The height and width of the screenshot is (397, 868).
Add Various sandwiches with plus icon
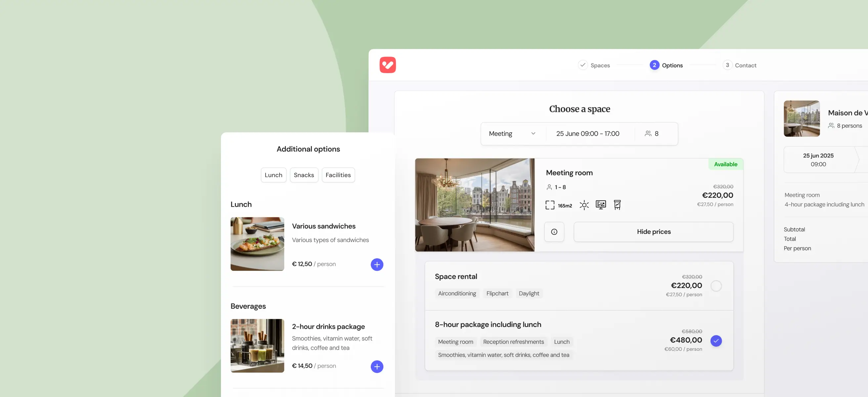click(377, 265)
